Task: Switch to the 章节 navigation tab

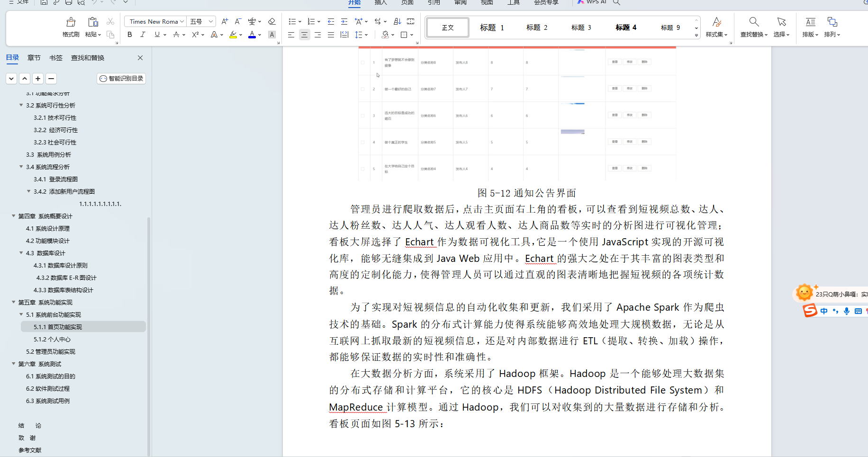Action: coord(34,58)
